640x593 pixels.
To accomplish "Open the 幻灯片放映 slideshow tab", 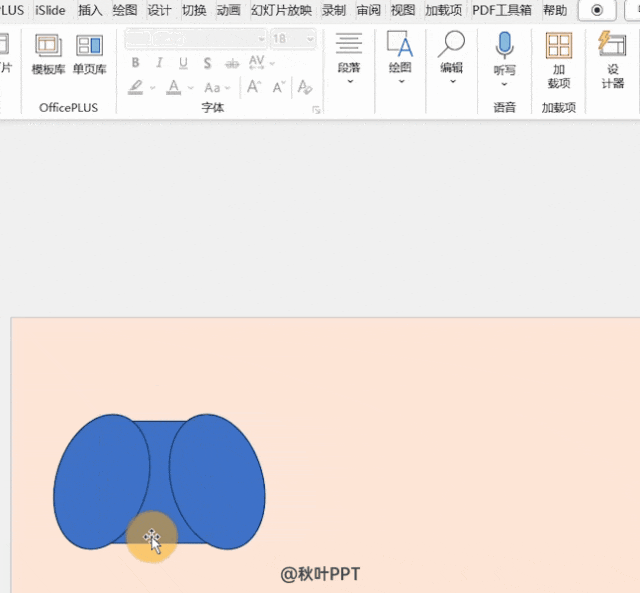I will [281, 10].
